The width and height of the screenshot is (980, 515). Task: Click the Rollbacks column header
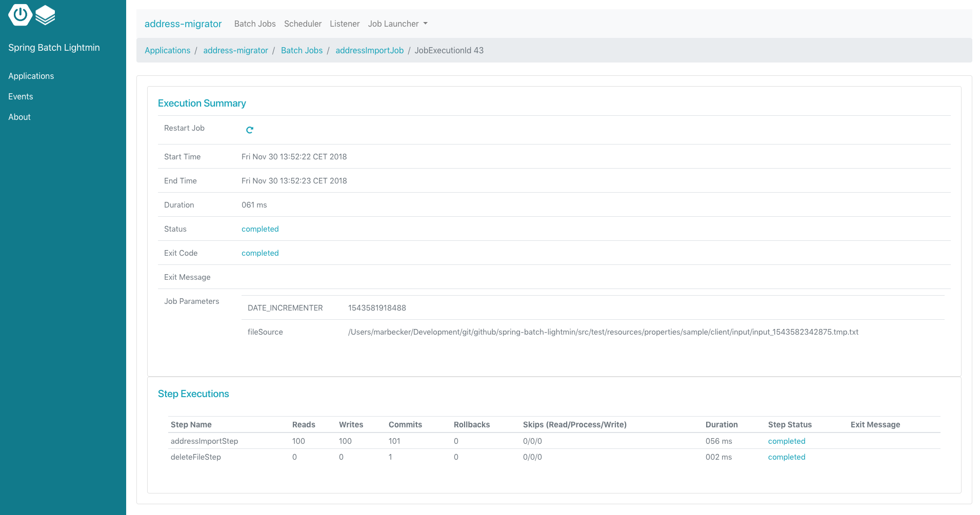(472, 425)
